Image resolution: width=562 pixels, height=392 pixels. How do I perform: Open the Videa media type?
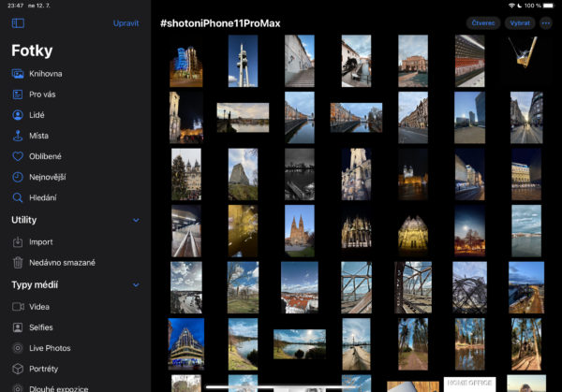coord(40,307)
